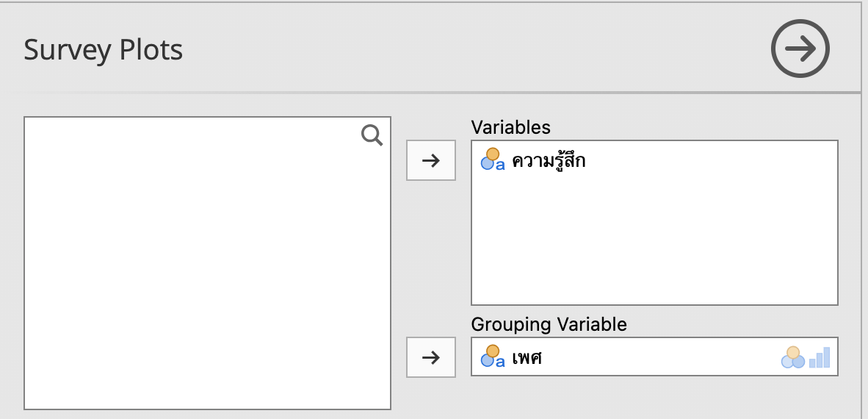Click the Survey Plots title text
The height and width of the screenshot is (419, 868).
pos(103,50)
